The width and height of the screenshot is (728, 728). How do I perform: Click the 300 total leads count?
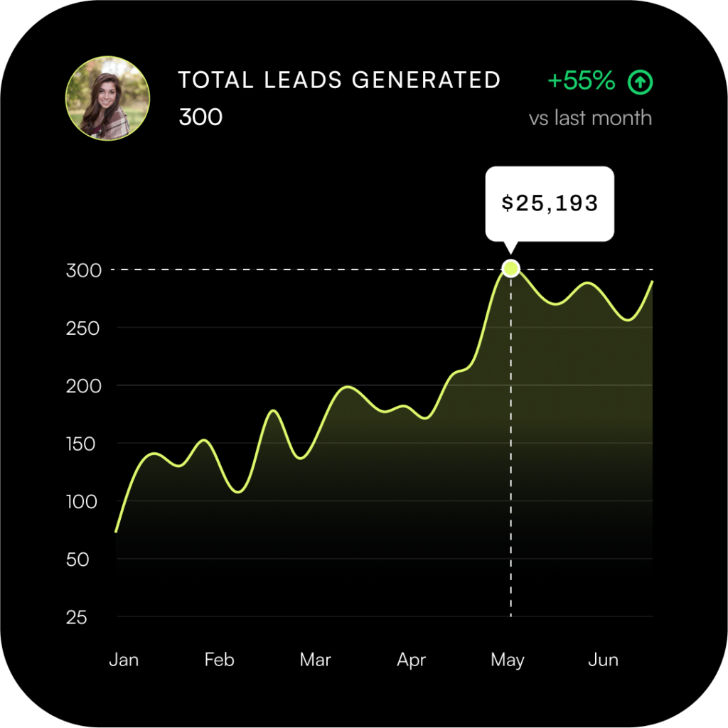tap(200, 117)
